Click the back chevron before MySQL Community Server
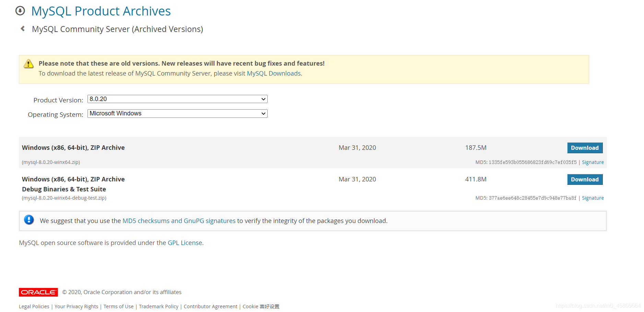The height and width of the screenshot is (312, 644). (23, 29)
